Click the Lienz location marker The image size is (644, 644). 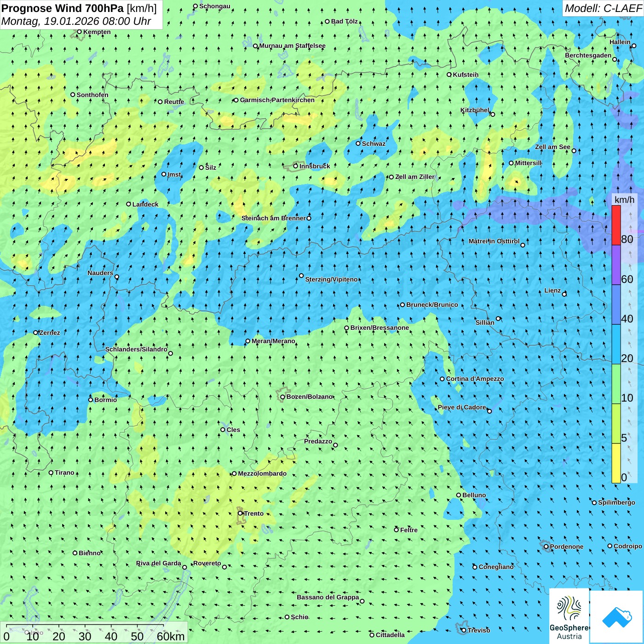(x=564, y=294)
